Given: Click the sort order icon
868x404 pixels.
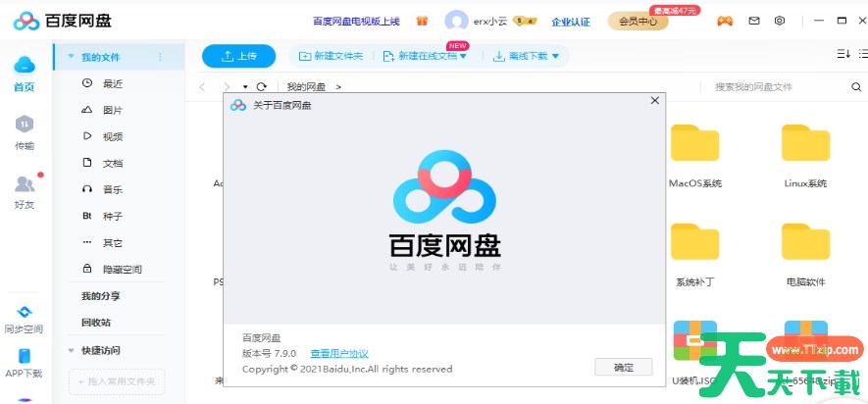Looking at the screenshot, I should (843, 54).
